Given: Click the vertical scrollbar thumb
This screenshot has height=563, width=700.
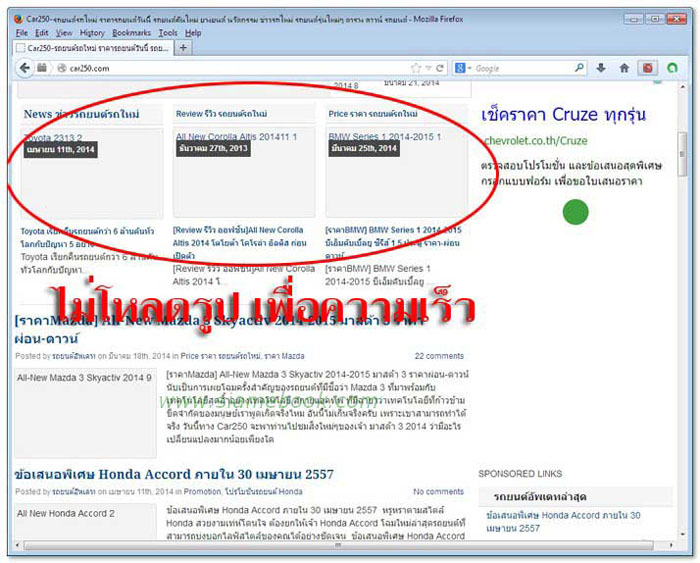Looking at the screenshot, I should 683,154.
